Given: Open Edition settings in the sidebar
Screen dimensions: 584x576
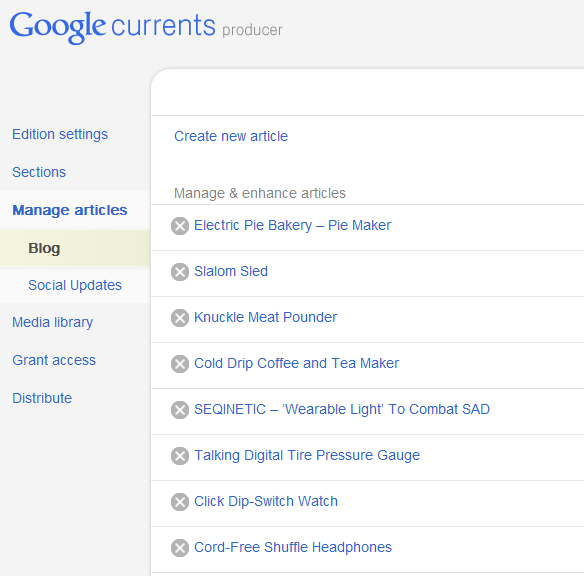Looking at the screenshot, I should tap(60, 134).
